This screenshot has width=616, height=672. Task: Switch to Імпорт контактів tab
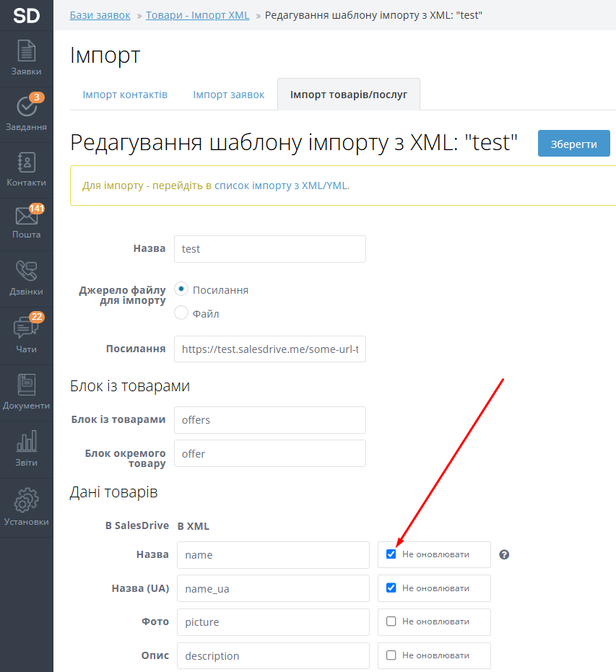(125, 95)
